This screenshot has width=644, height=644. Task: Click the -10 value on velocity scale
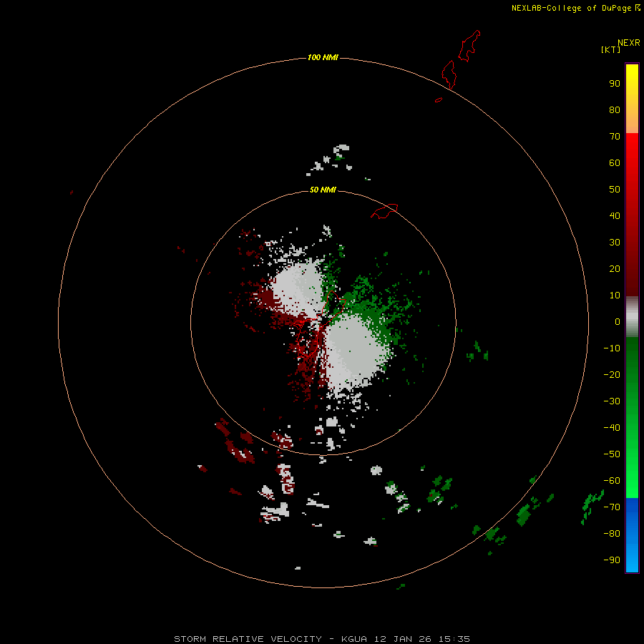[612, 348]
